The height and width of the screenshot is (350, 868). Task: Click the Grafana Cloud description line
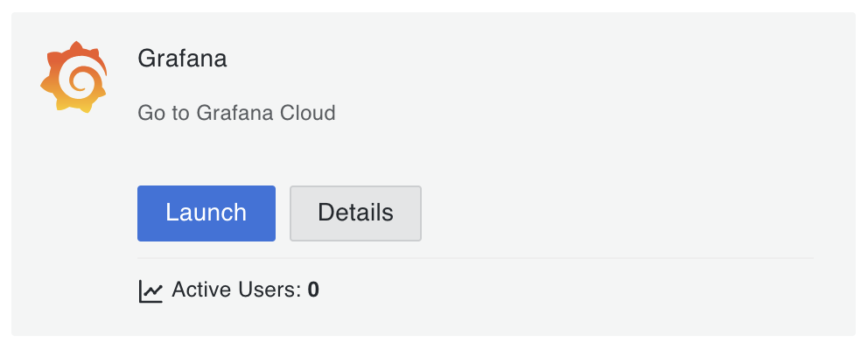(236, 113)
